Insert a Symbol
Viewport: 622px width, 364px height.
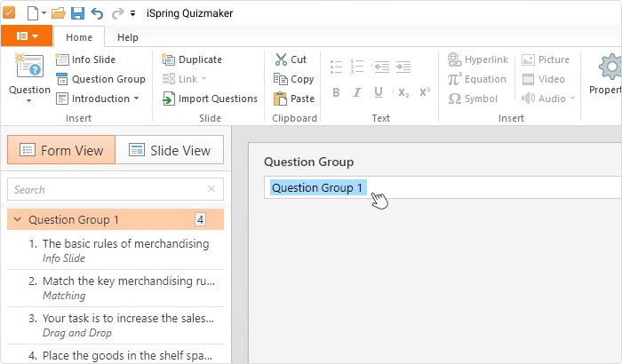click(x=473, y=99)
